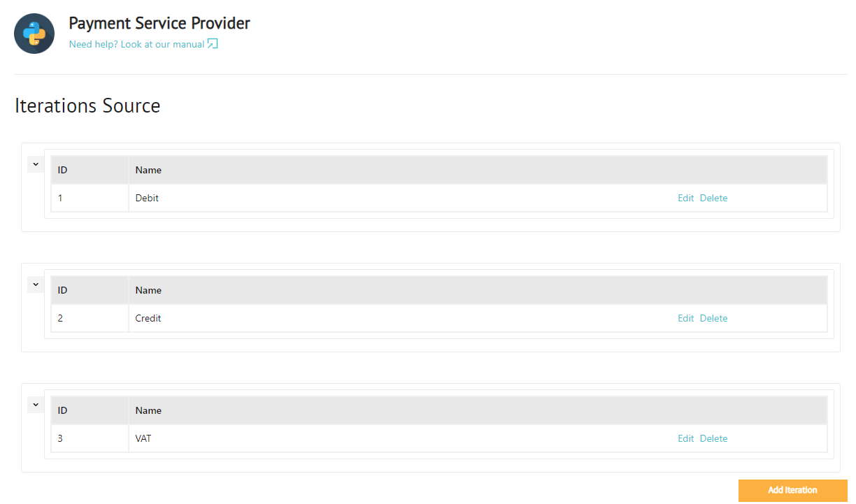Viewport: 856px width, 504px height.
Task: Delete the Credit iteration
Action: [x=713, y=318]
